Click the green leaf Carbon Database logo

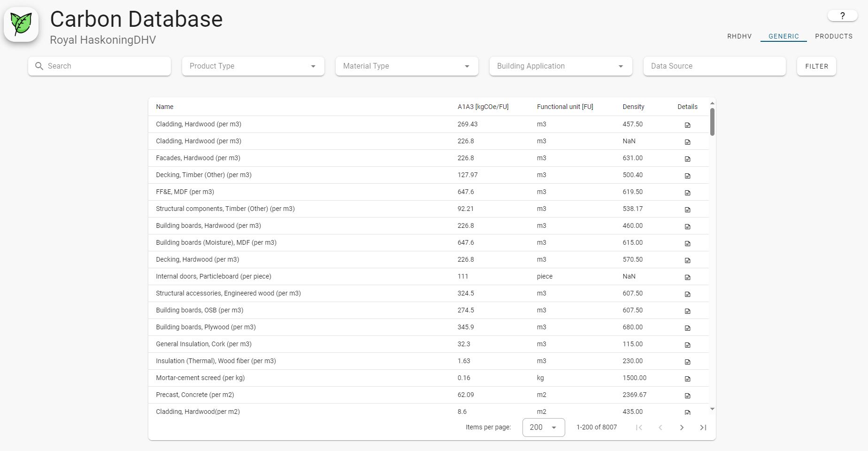click(x=21, y=24)
